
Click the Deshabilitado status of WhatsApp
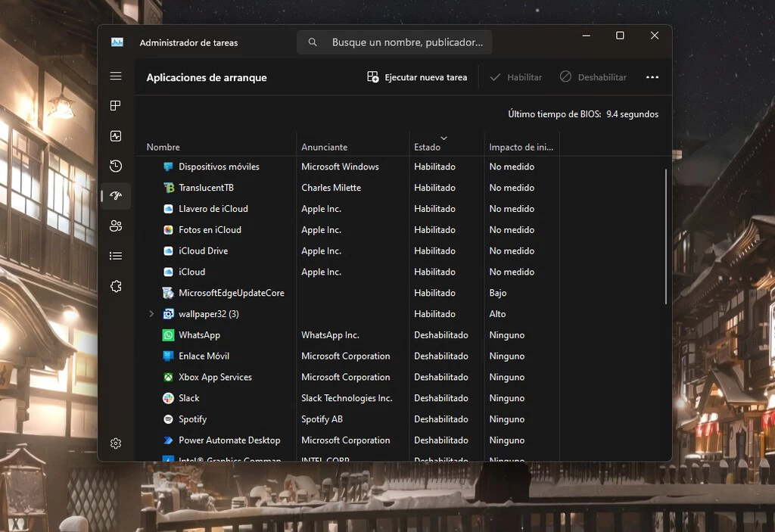click(441, 335)
